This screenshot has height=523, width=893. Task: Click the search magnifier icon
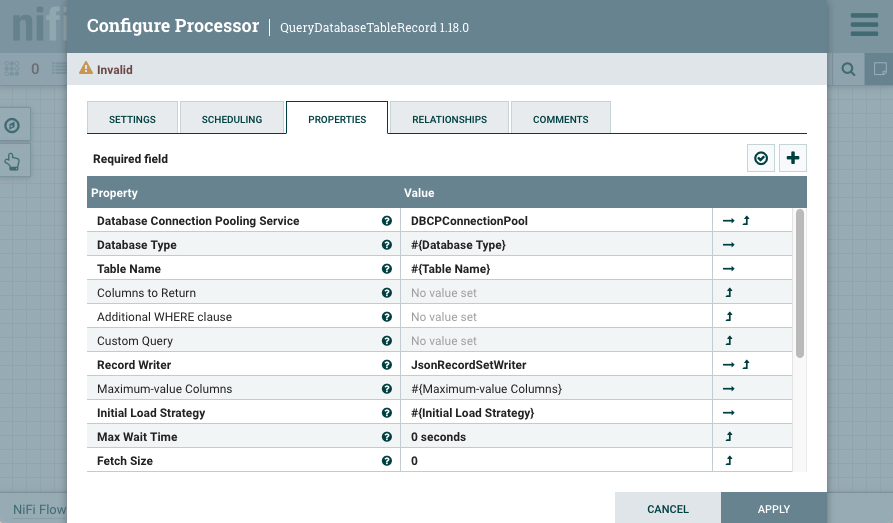848,69
